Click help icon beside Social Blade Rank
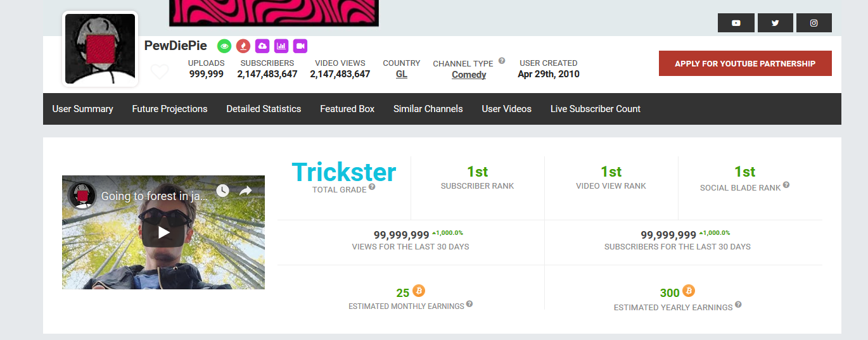 pyautogui.click(x=786, y=185)
